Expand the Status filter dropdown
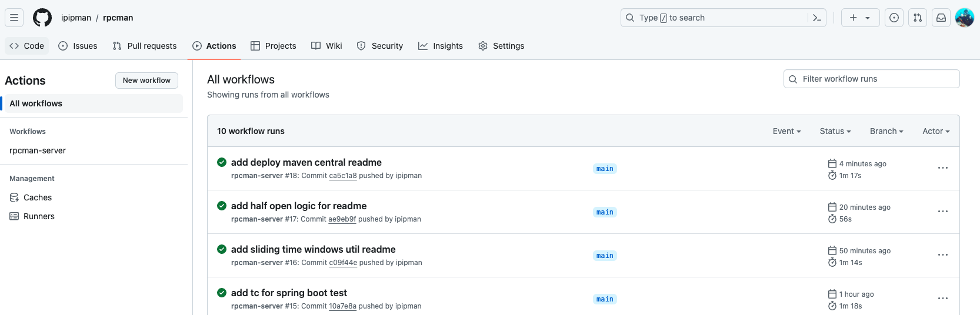 835,131
